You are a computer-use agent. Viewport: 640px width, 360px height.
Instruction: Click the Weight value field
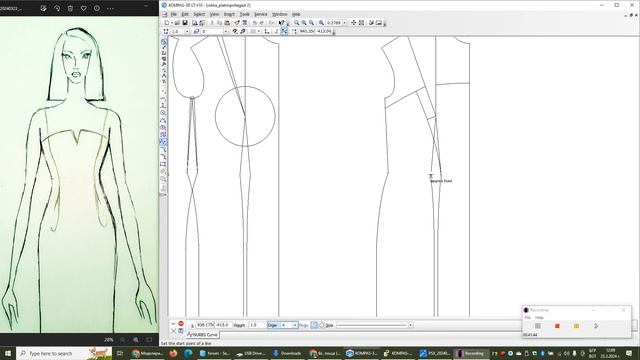click(x=256, y=325)
